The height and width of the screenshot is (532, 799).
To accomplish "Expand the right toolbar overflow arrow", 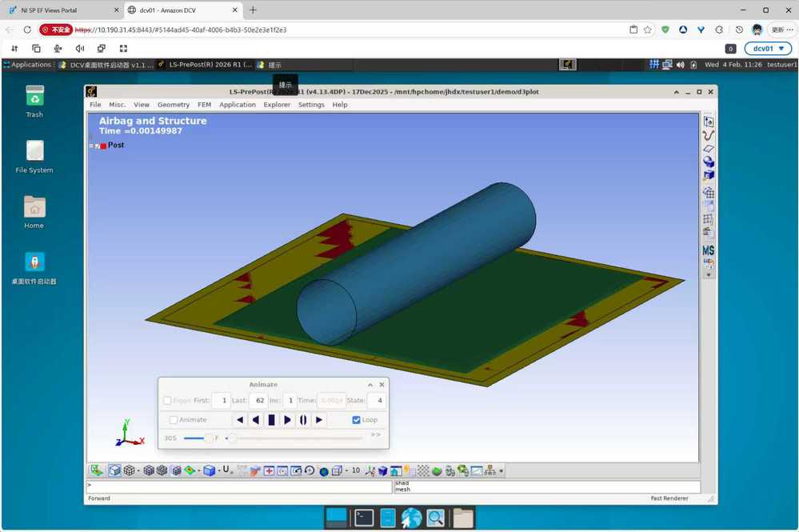I will point(708,274).
